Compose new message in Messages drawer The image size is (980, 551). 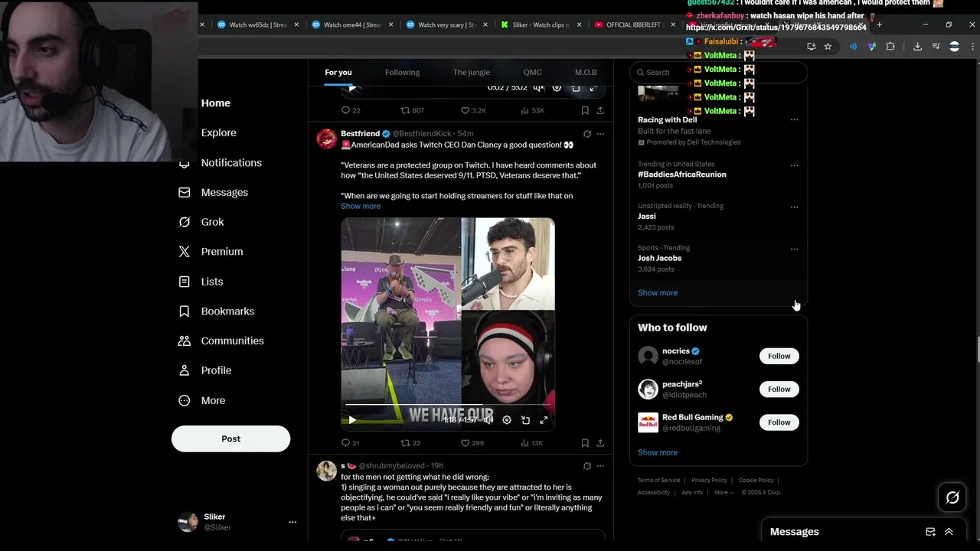[930, 532]
